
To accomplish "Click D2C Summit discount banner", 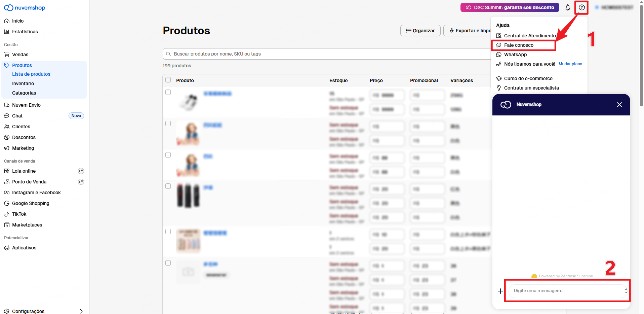I will pyautogui.click(x=510, y=7).
